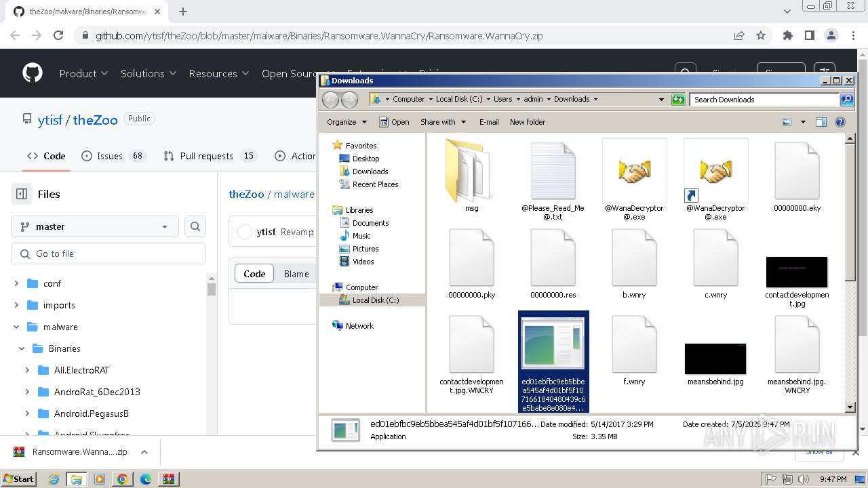Open the Resources menu on GitHub
Image resolution: width=868 pixels, height=488 pixels.
(x=219, y=73)
